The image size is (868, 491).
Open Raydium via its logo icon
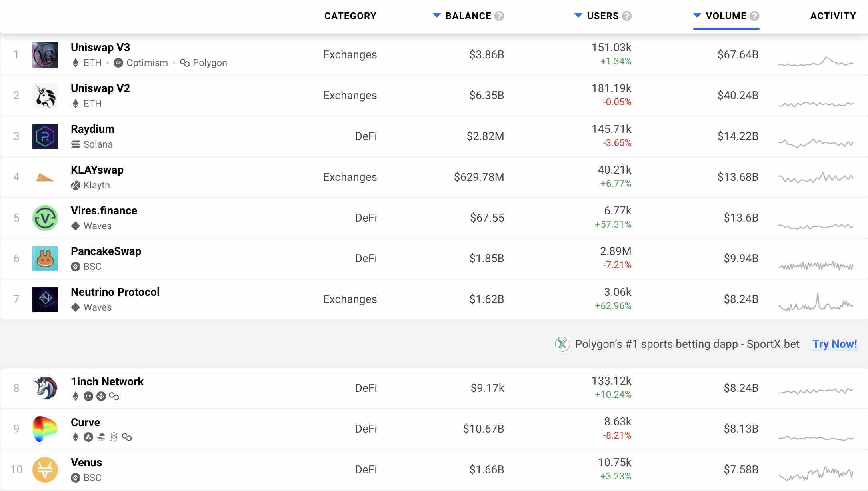click(x=45, y=136)
